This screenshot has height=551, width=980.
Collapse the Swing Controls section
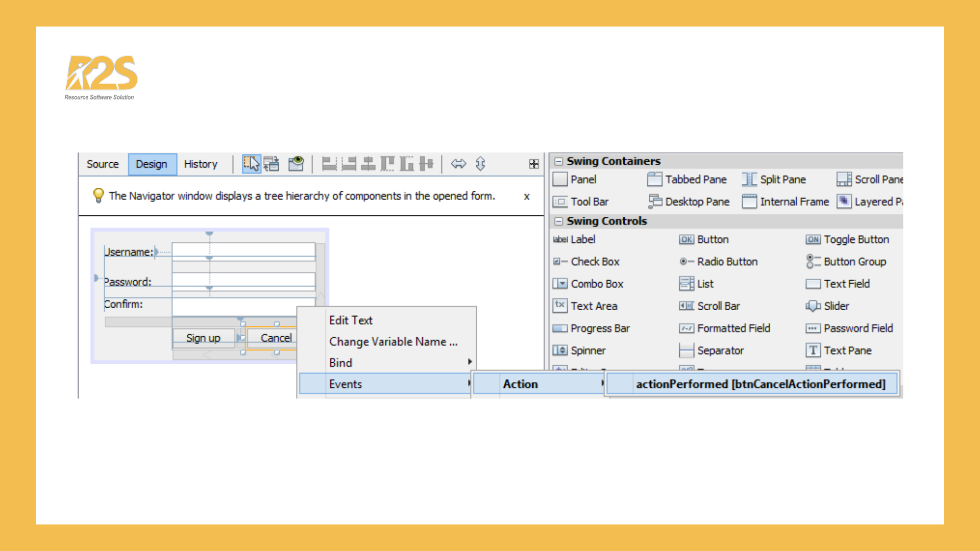[559, 221]
